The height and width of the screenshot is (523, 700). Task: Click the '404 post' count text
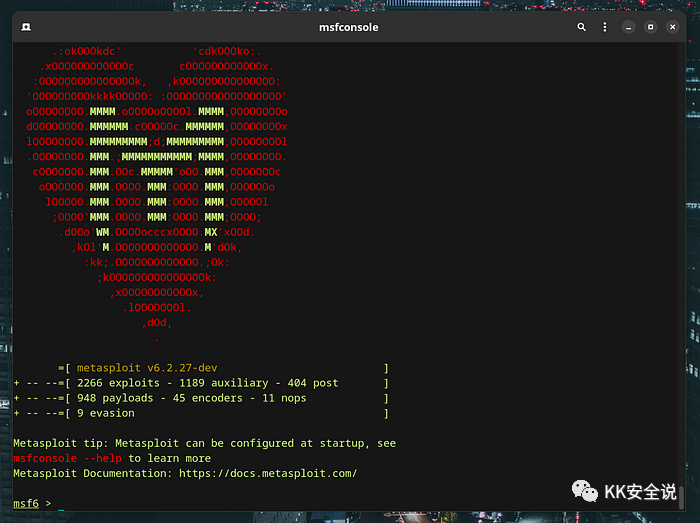(x=313, y=383)
